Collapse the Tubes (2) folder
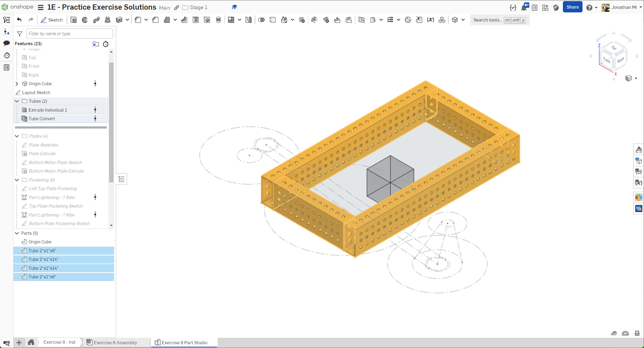 17,101
